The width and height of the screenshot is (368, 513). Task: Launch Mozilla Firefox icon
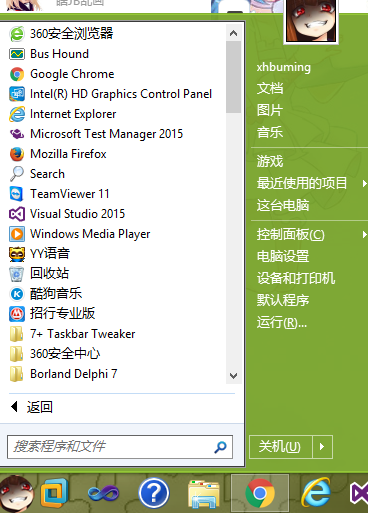[x=17, y=154]
